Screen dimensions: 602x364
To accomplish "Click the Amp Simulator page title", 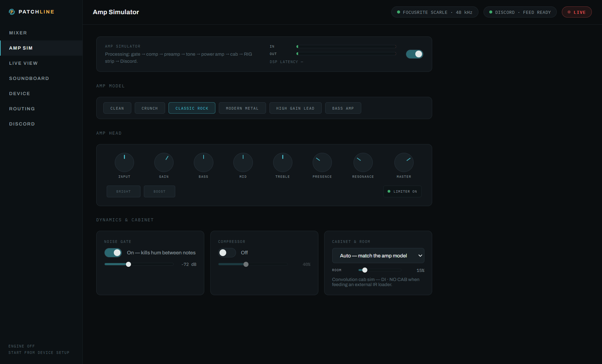I will pos(116,12).
